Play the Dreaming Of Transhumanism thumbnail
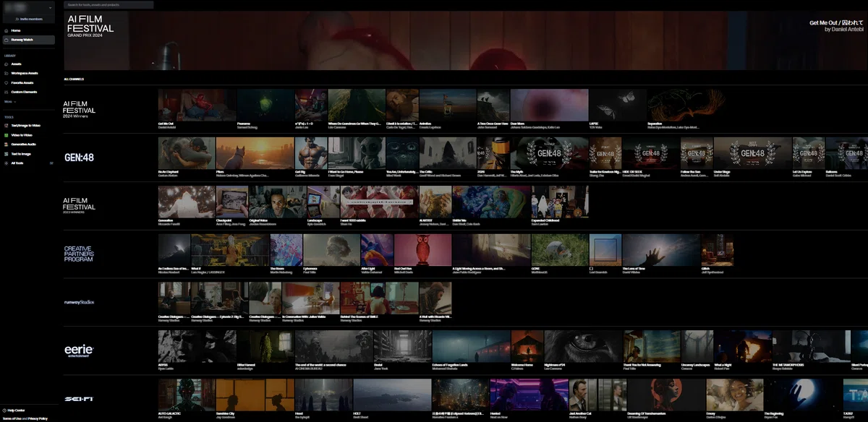The image size is (868, 422). [665, 395]
